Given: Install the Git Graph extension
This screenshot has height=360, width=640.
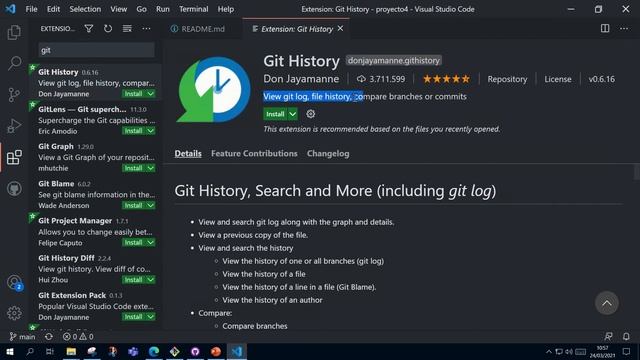Looking at the screenshot, I should (133, 168).
